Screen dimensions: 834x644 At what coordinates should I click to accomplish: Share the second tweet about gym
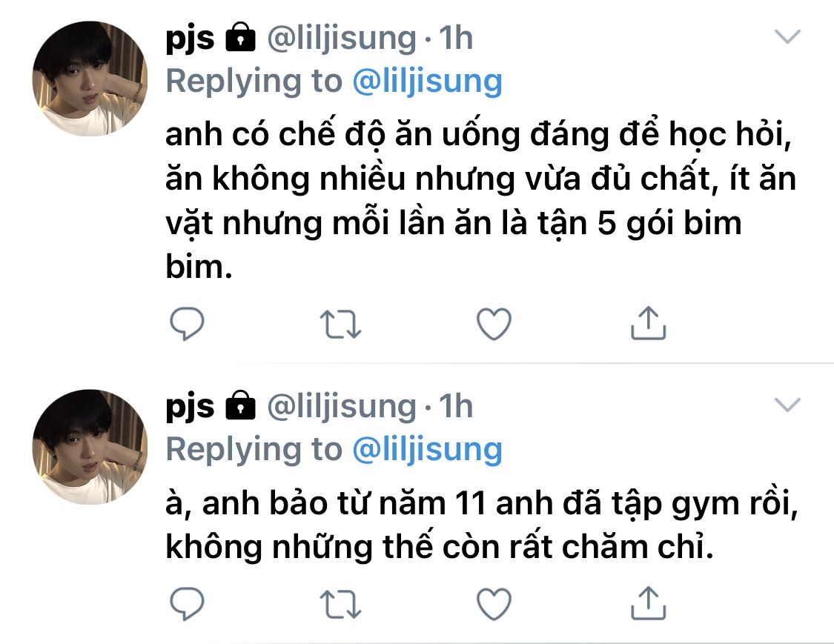tap(648, 603)
